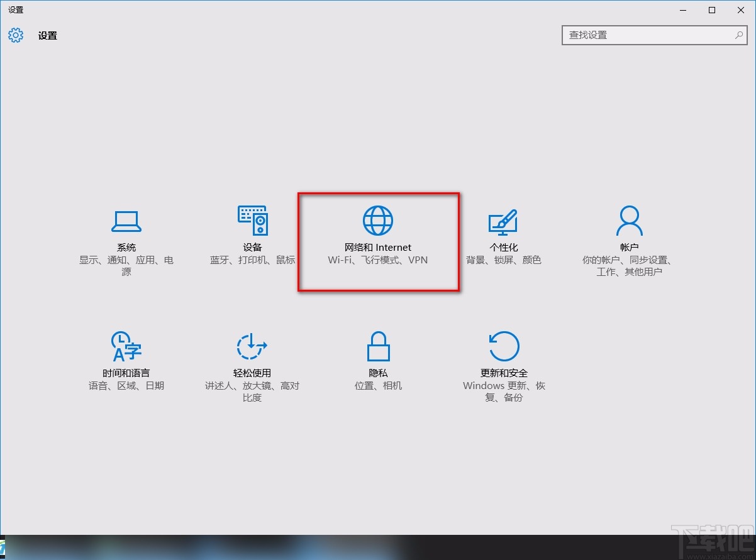This screenshot has height=560, width=756.
Task: Click 位置 under the 隐私 category
Action: coord(365,385)
